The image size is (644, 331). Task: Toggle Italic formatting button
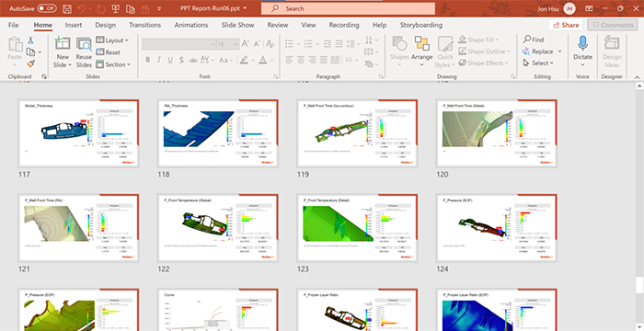coord(159,60)
